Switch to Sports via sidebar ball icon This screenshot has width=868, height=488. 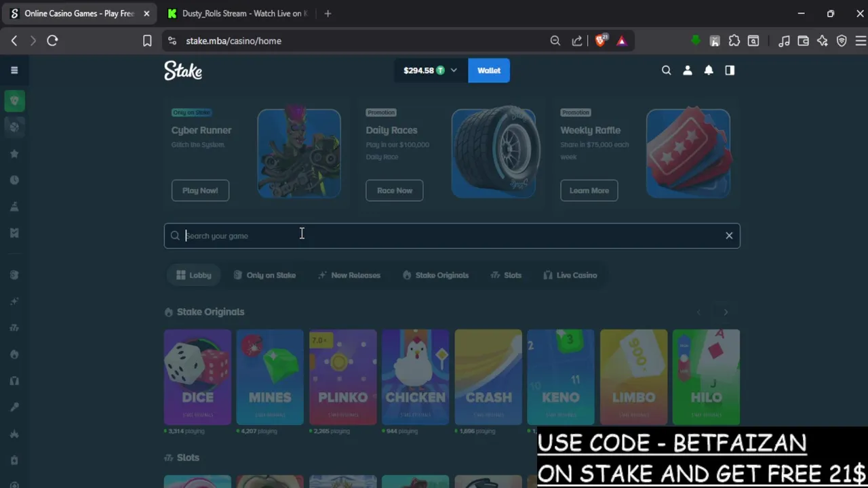point(14,127)
